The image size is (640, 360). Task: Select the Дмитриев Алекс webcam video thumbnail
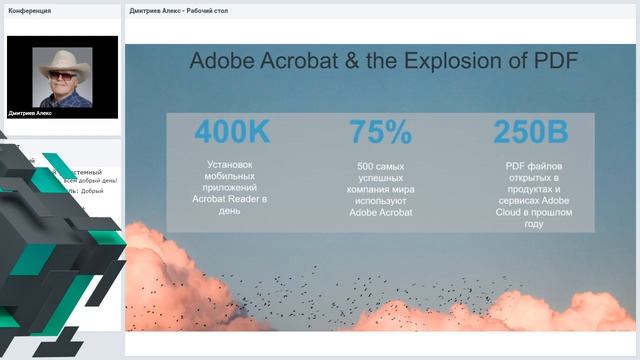[62, 77]
